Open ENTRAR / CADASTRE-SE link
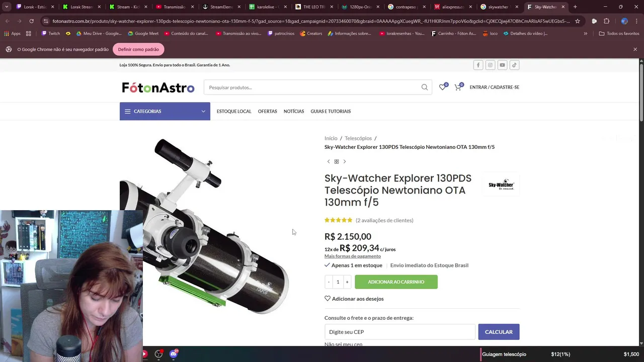The image size is (644, 362). 494,87
